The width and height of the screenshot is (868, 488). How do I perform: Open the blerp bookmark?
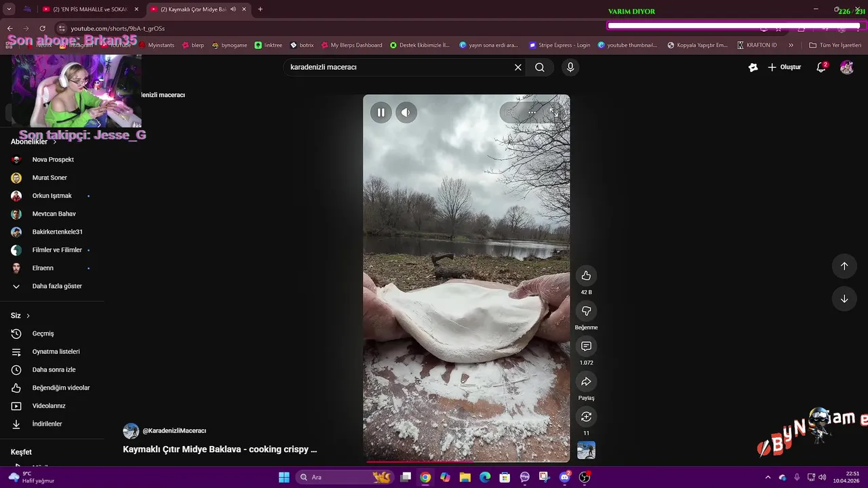click(193, 45)
